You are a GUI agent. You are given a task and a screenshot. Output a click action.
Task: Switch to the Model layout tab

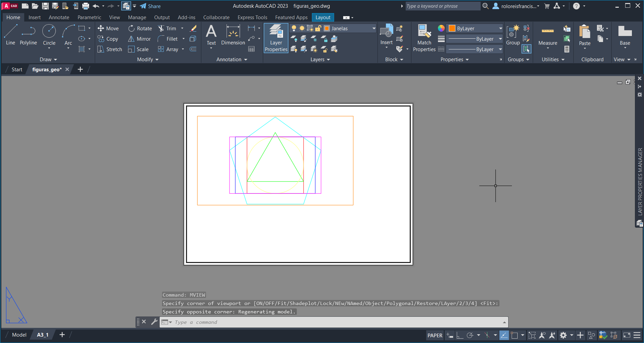(x=19, y=335)
